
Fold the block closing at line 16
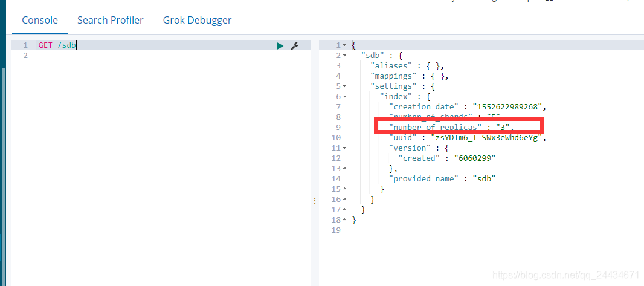point(344,200)
